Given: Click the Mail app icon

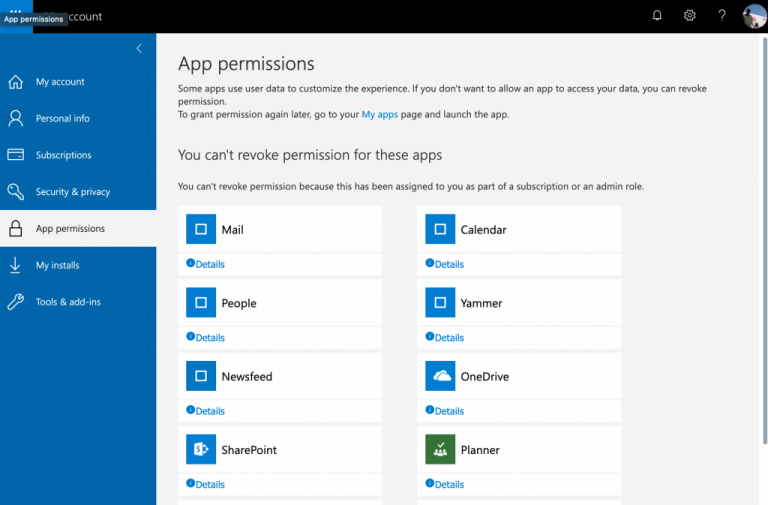Looking at the screenshot, I should [201, 229].
